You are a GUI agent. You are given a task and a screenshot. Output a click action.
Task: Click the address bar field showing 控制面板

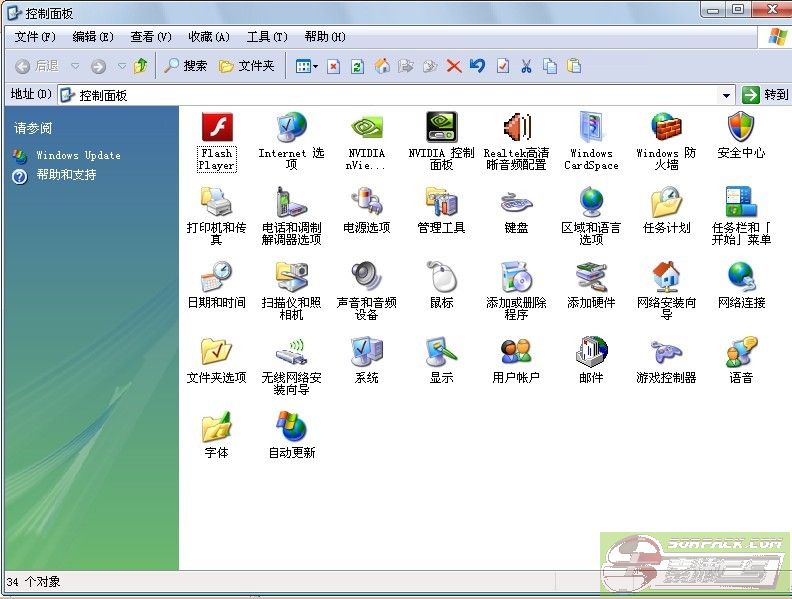(x=390, y=95)
